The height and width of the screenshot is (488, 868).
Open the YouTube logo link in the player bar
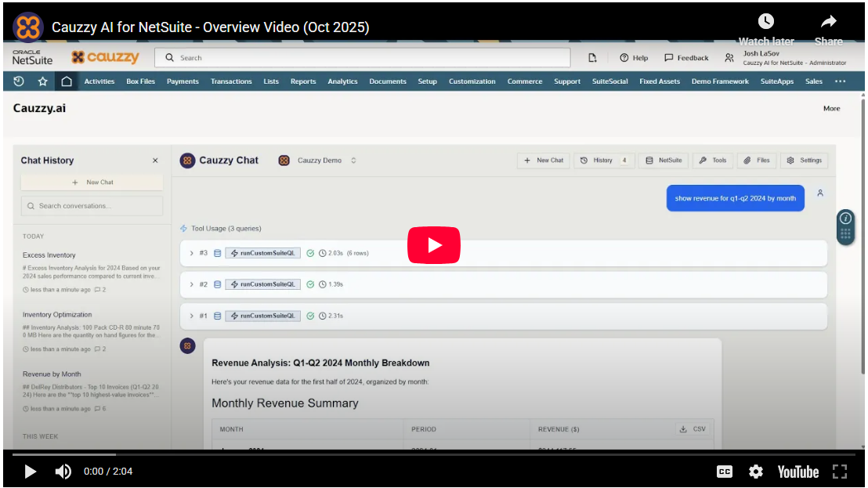[797, 472]
